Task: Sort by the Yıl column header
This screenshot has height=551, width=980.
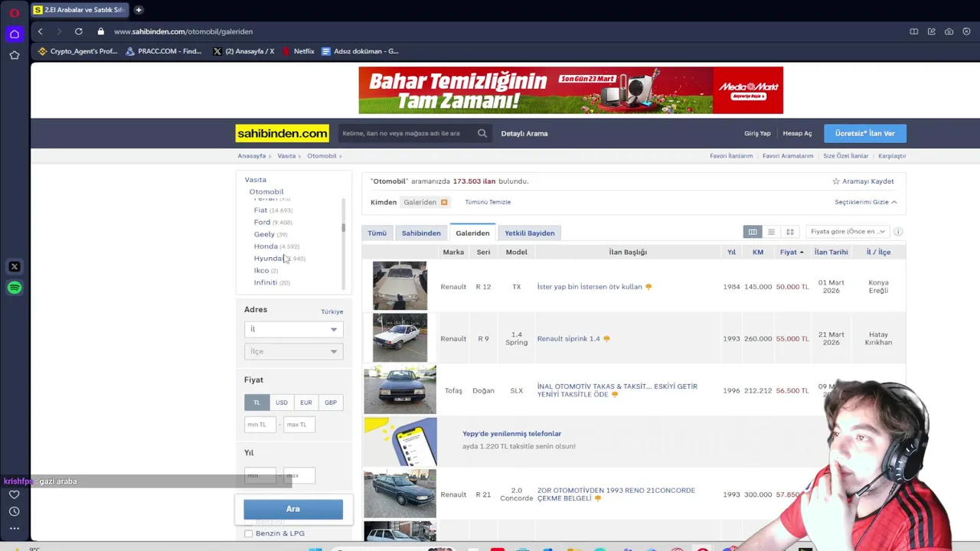Action: (731, 252)
